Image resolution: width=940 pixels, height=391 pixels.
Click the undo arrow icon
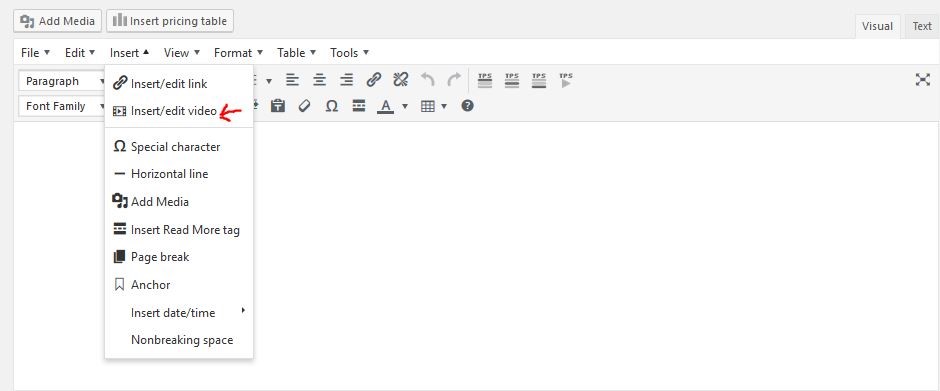point(427,80)
